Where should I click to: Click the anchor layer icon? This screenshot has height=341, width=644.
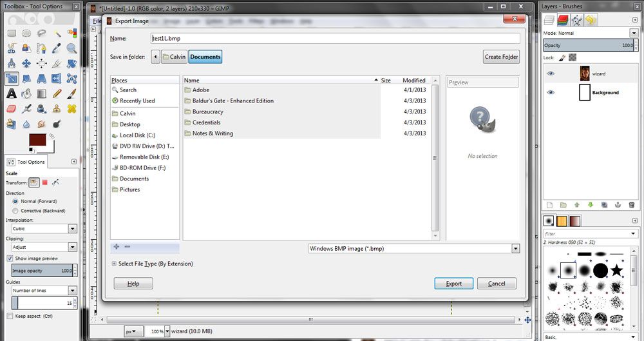pyautogui.click(x=618, y=205)
